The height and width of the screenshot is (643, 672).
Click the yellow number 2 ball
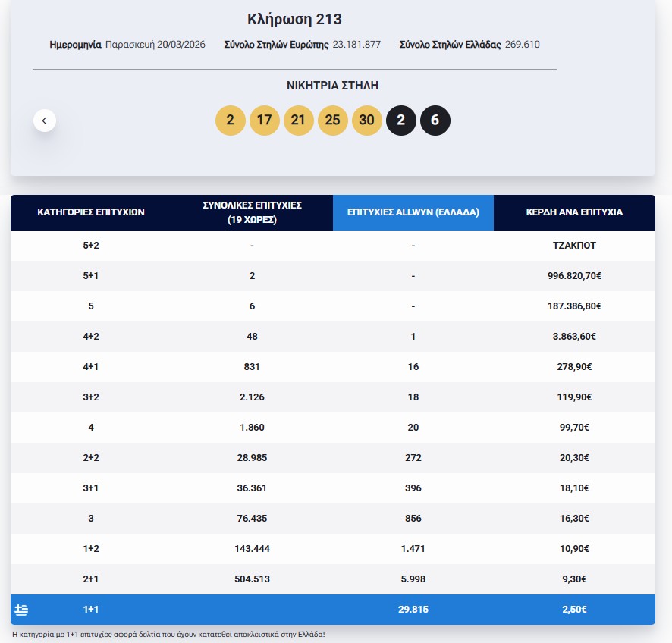[231, 121]
